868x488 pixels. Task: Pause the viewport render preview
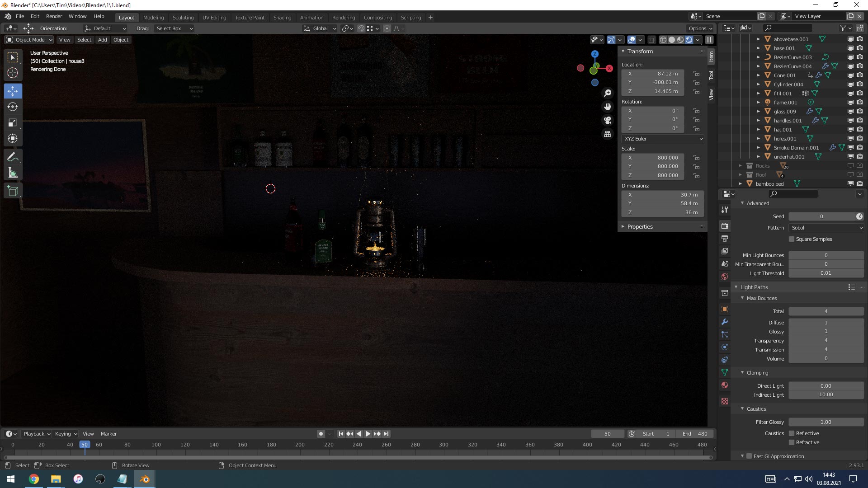[709, 40]
